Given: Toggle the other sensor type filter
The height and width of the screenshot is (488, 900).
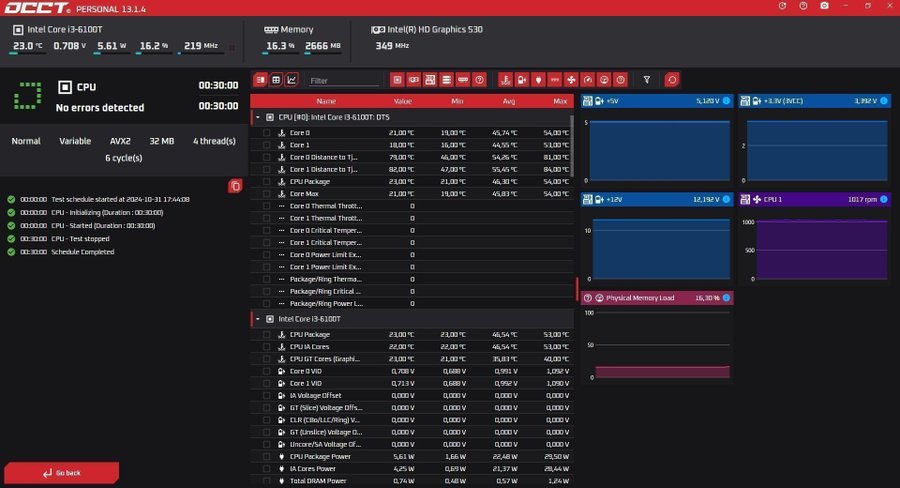Looking at the screenshot, I should pos(620,80).
